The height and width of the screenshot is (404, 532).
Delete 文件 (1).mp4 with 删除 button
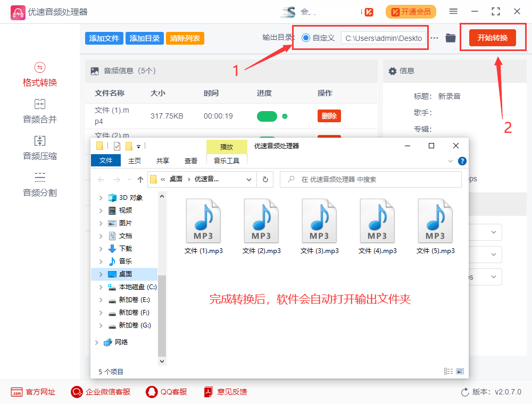329,116
